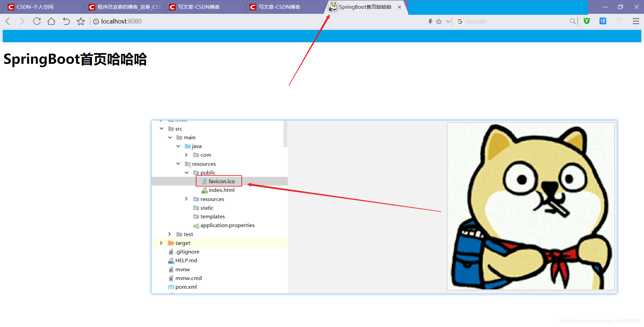Click the star icon in the address bar's right side
Viewport: 644px width, 327px height.
(x=439, y=21)
